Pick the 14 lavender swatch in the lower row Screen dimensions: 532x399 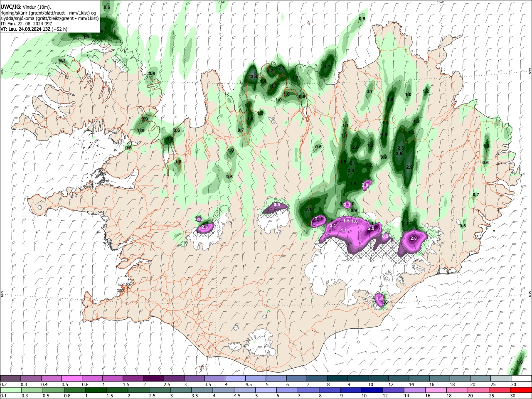click(x=415, y=390)
